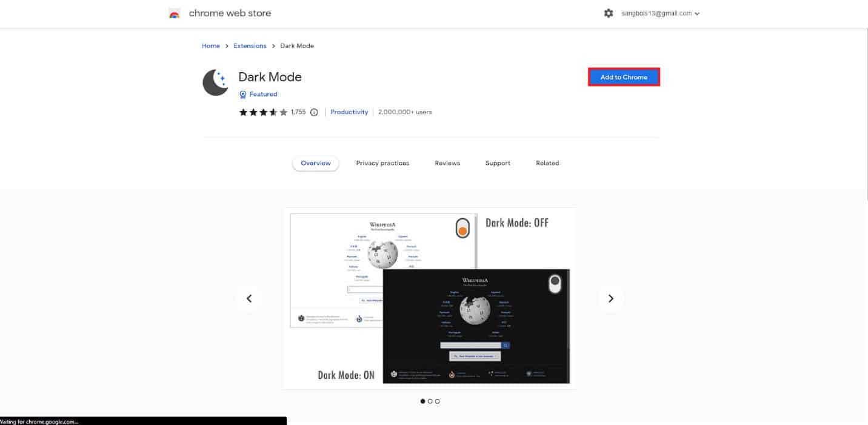Click the 2,000,000+ users text

click(x=405, y=112)
